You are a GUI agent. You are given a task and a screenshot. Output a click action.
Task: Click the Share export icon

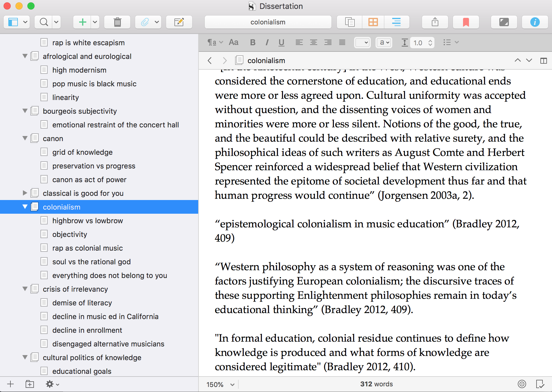click(x=435, y=22)
